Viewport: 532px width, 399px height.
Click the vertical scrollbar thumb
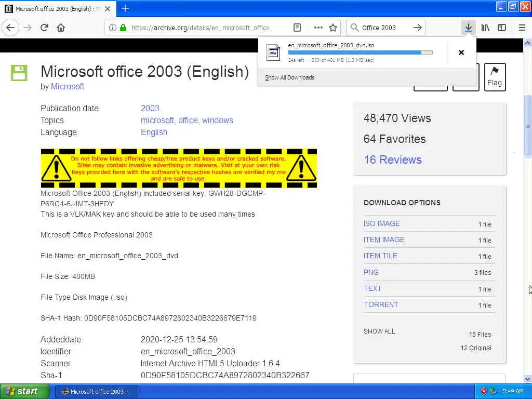pos(527,126)
